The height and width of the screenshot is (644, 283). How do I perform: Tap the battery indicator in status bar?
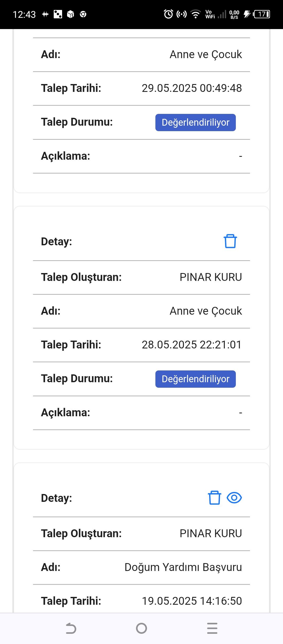[262, 14]
